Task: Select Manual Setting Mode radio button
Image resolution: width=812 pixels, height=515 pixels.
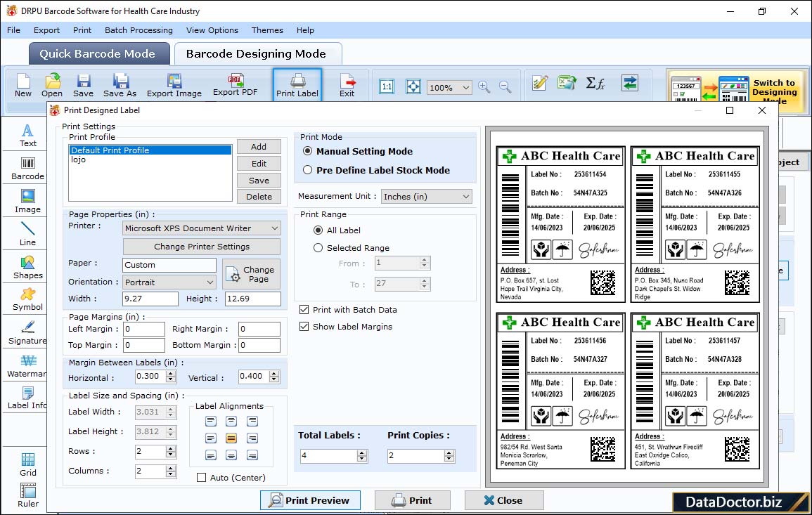Action: [308, 151]
